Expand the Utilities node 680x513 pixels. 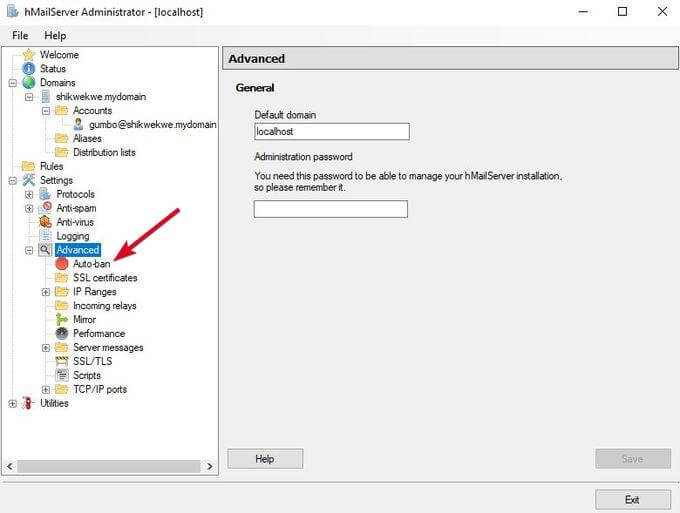(x=13, y=403)
